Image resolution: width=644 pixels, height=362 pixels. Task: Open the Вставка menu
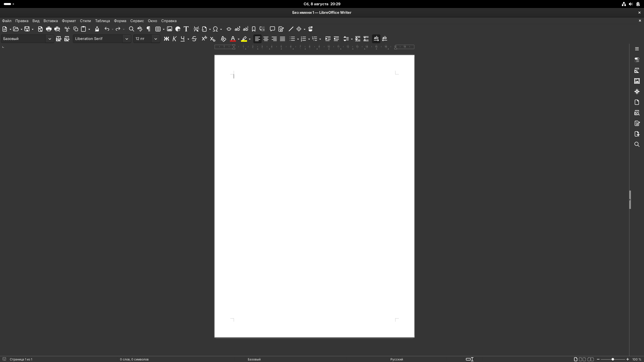coord(51,21)
